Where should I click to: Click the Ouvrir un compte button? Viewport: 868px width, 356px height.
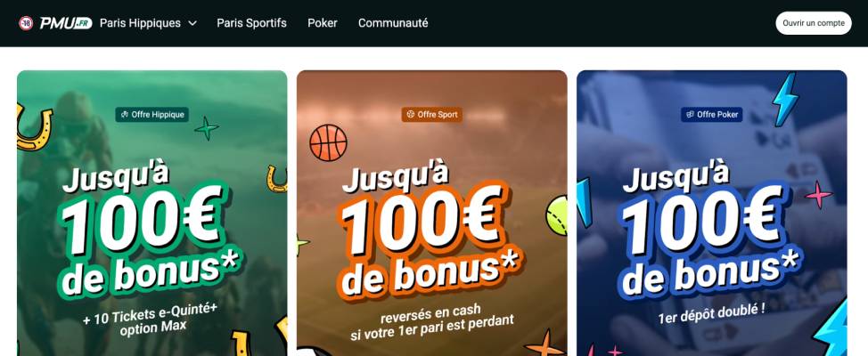(814, 23)
